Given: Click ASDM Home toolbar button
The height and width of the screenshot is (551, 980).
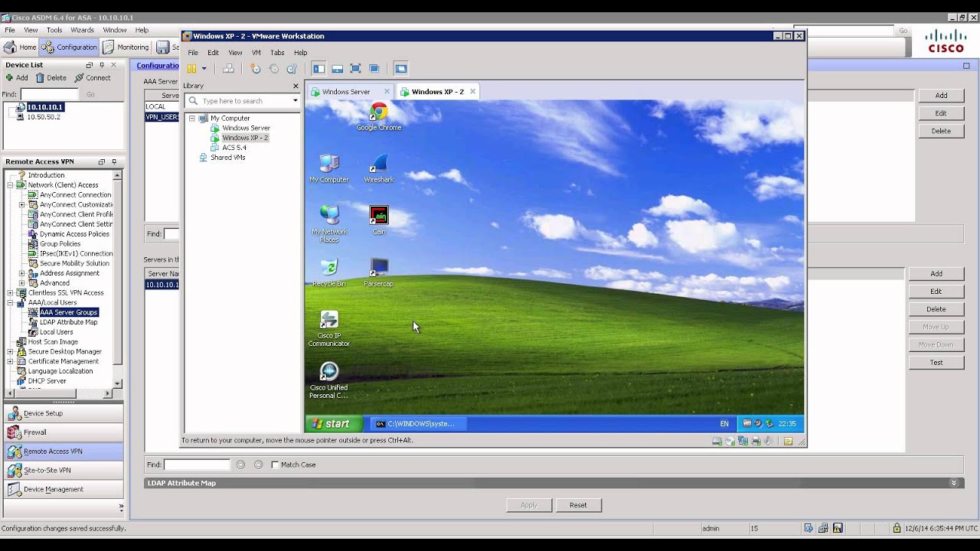Looking at the screenshot, I should coord(21,47).
